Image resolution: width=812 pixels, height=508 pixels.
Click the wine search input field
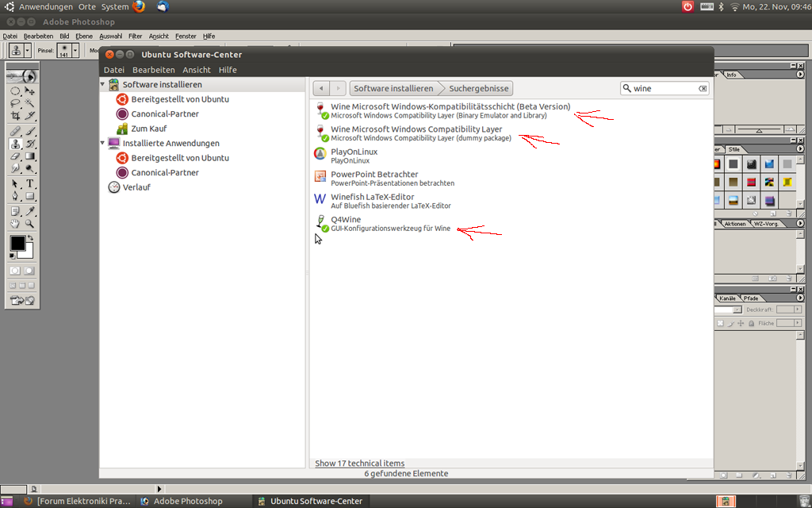(x=663, y=88)
